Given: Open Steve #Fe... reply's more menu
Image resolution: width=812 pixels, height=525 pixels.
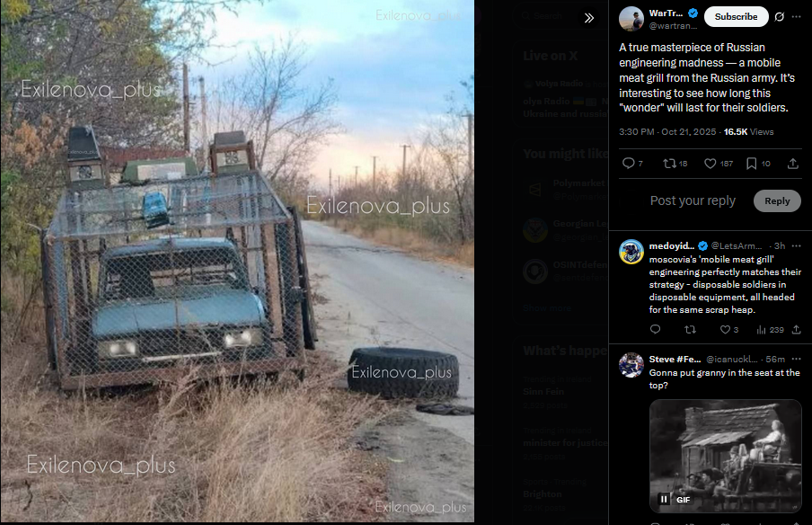Looking at the screenshot, I should (x=797, y=359).
